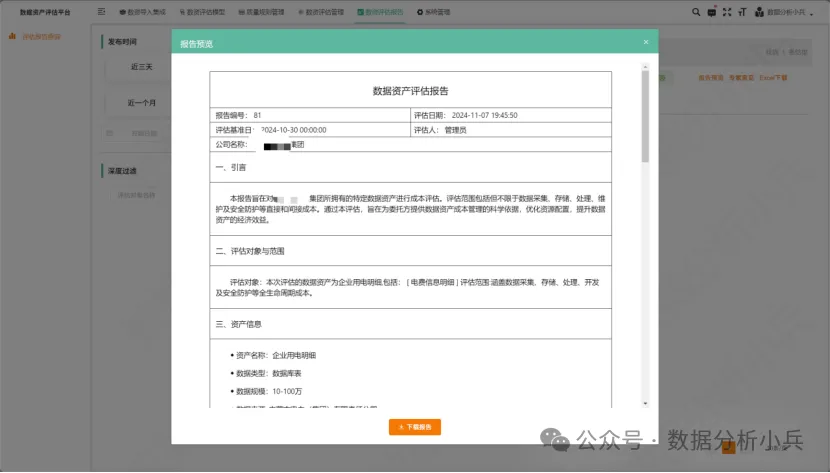Click the 报告编号: 81 cell

click(310, 115)
